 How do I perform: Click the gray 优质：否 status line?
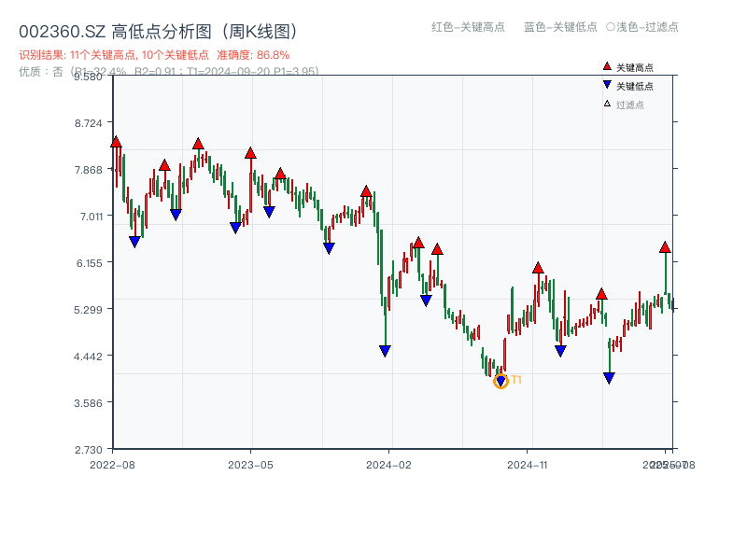169,72
